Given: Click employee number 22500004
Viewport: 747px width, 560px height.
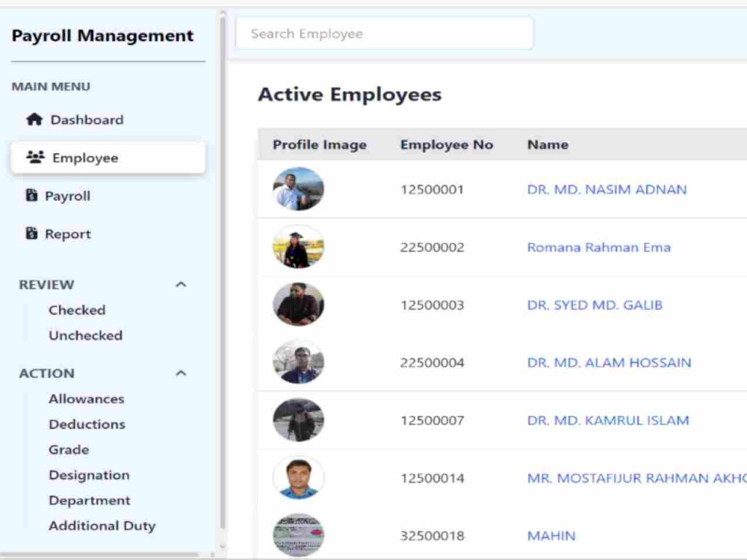Looking at the screenshot, I should [432, 362].
